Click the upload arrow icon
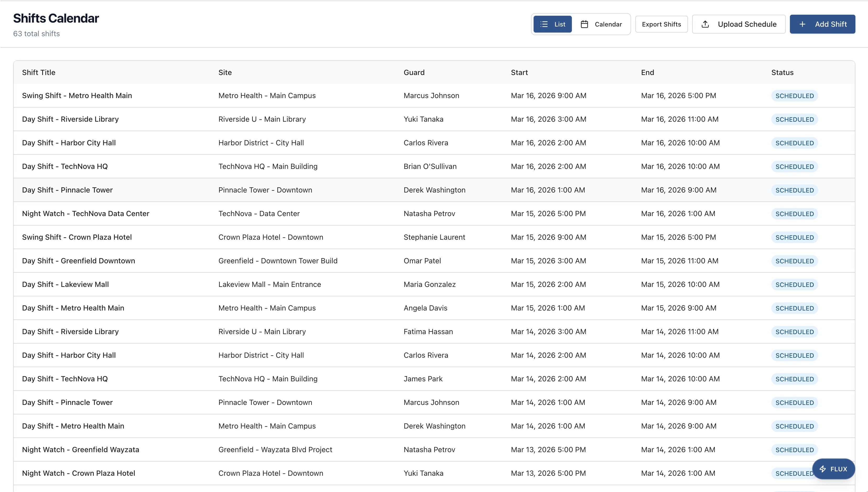 point(705,24)
